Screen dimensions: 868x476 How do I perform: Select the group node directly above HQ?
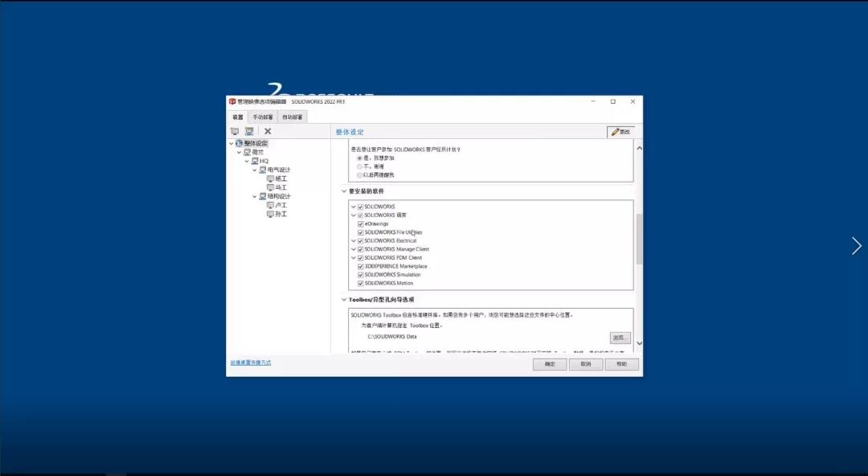click(253, 153)
